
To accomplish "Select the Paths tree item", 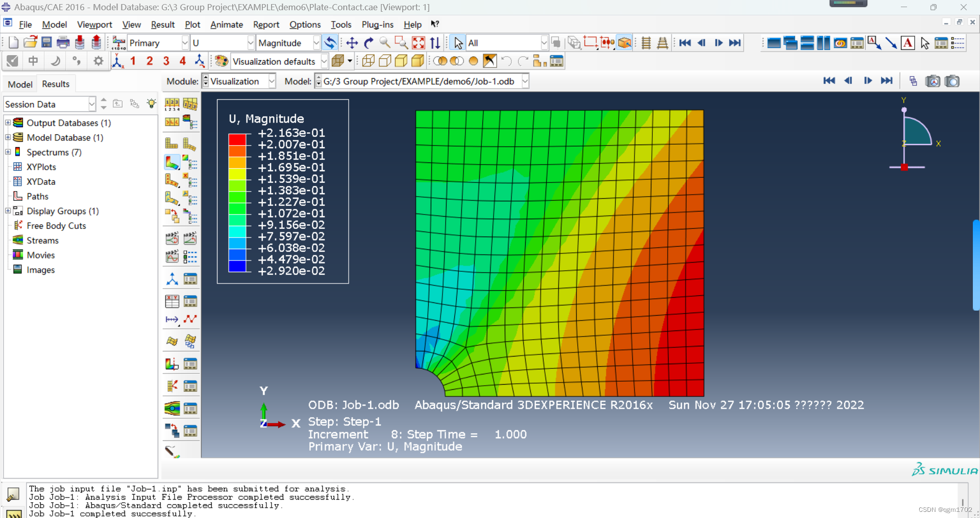I will click(37, 197).
